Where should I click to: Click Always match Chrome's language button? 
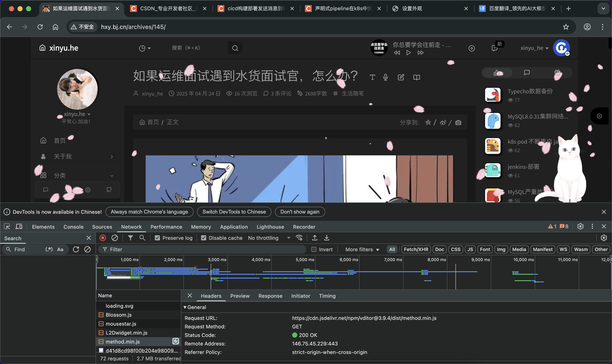pyautogui.click(x=149, y=212)
